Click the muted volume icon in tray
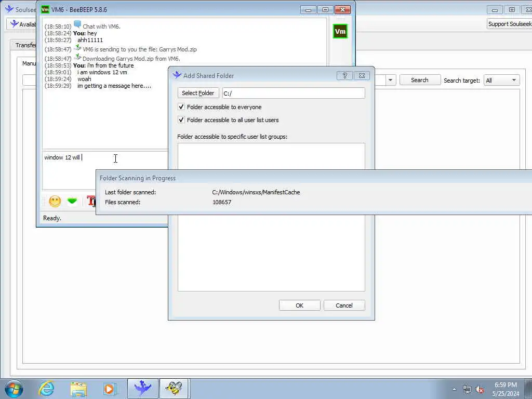The width and height of the screenshot is (532, 399). point(480,389)
